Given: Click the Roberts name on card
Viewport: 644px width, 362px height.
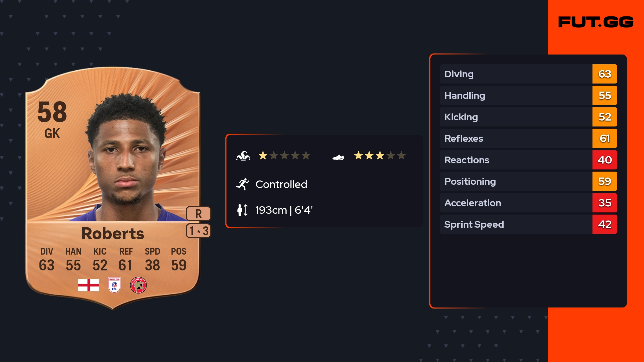Looking at the screenshot, I should coord(113,233).
